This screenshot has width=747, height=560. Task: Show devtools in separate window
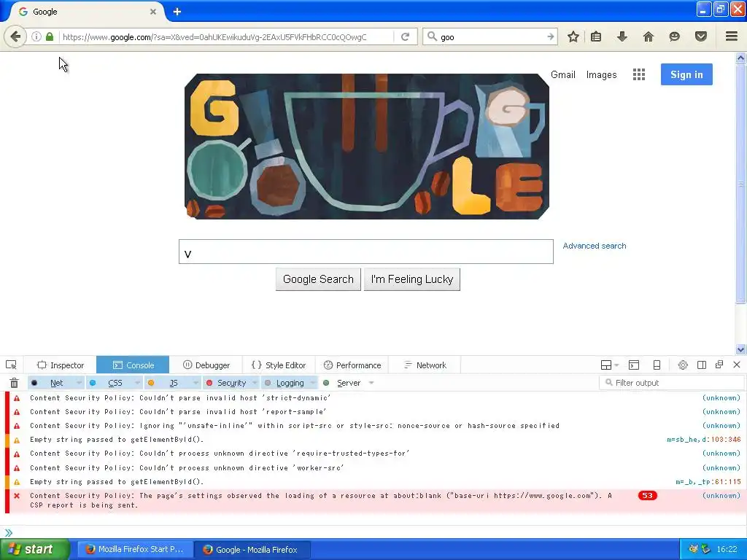coord(719,365)
